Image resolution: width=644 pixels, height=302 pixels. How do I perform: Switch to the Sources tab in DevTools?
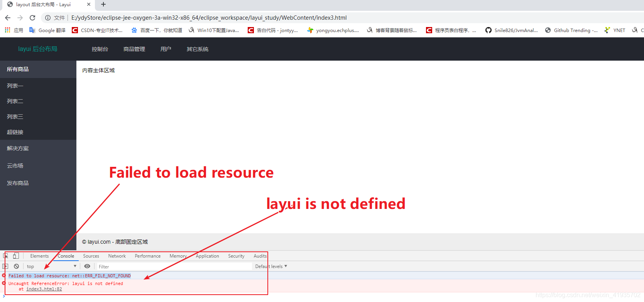(x=91, y=256)
